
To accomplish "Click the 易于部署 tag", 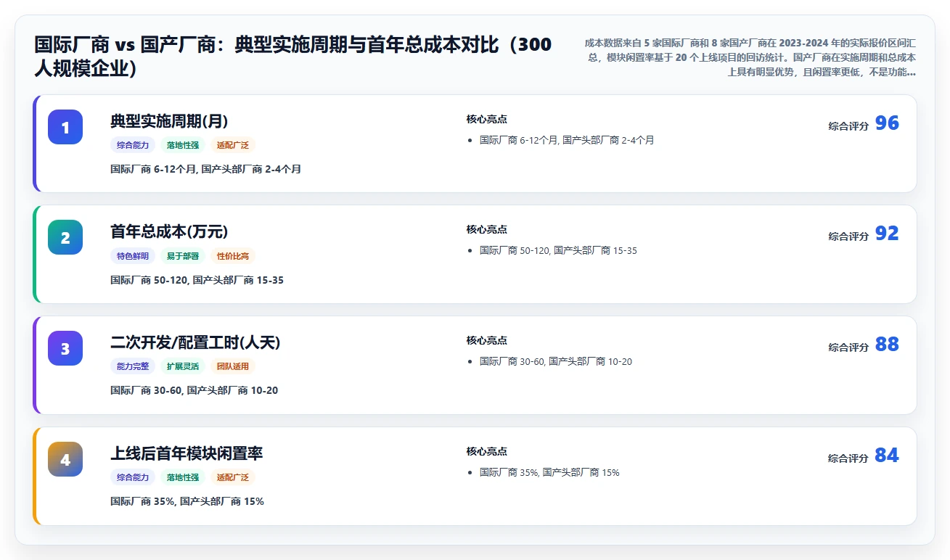I will [x=183, y=255].
